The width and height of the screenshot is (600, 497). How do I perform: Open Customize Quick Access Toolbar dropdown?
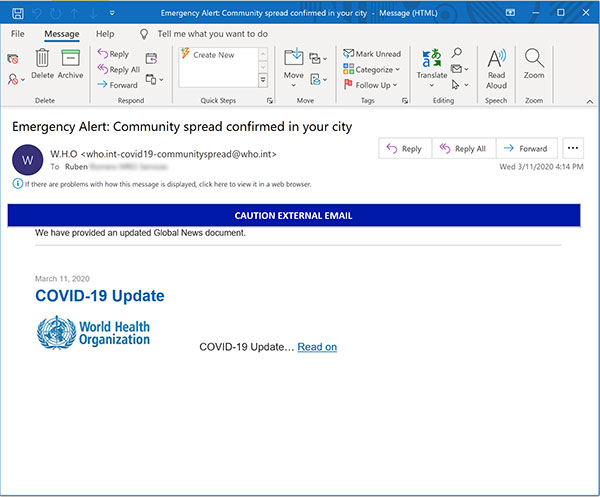112,13
